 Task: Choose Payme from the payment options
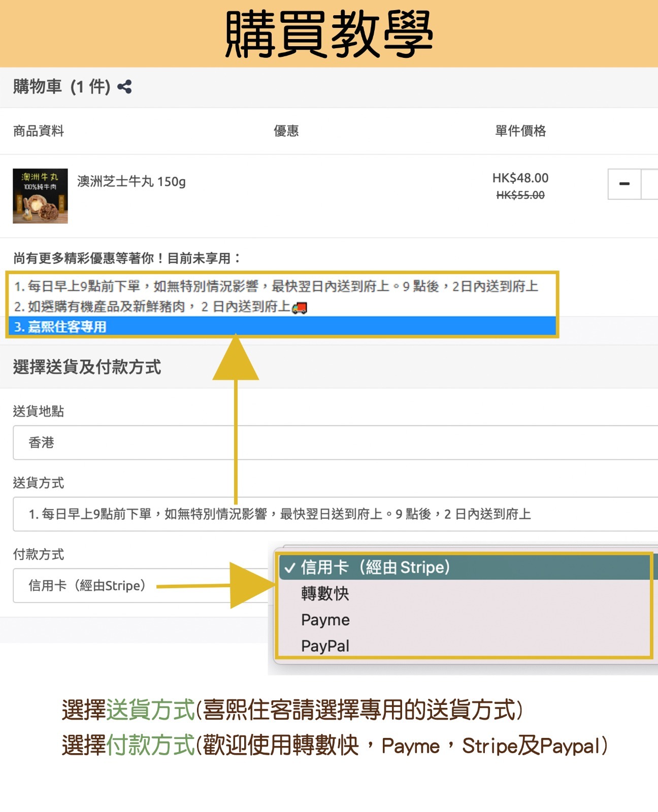click(x=325, y=620)
